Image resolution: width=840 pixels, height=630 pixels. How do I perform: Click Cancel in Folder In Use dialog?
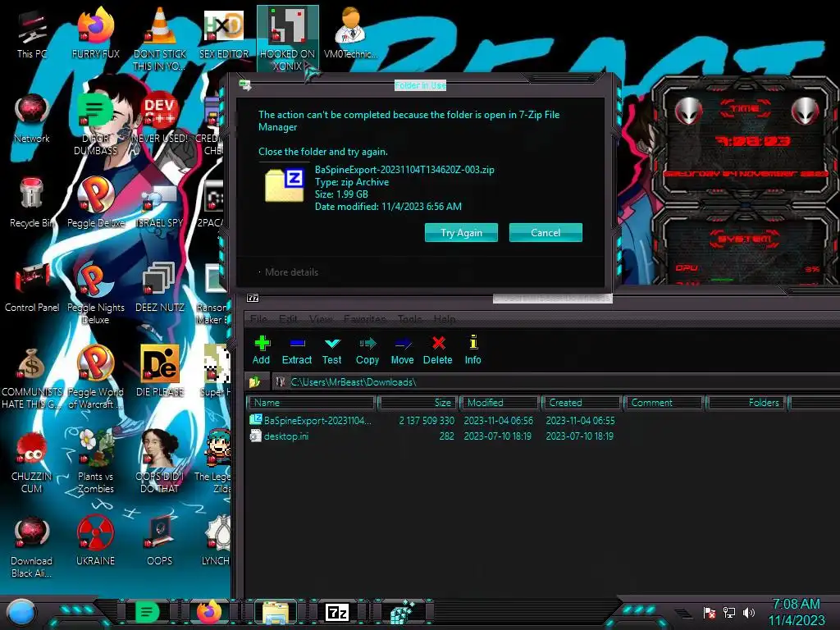(546, 232)
